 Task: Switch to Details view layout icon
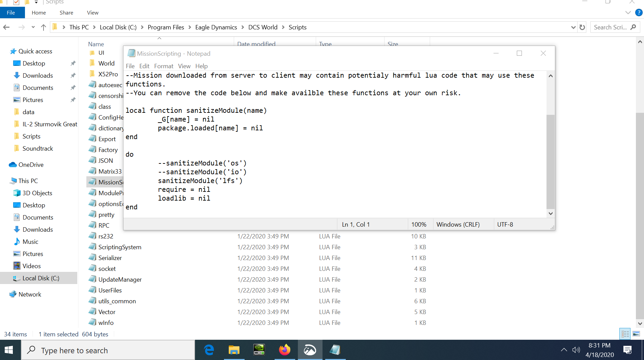point(625,334)
